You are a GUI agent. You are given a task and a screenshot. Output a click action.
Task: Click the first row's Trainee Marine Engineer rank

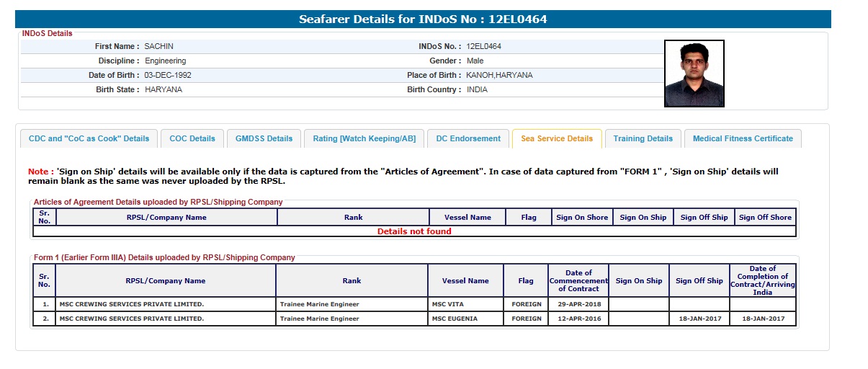pos(319,304)
